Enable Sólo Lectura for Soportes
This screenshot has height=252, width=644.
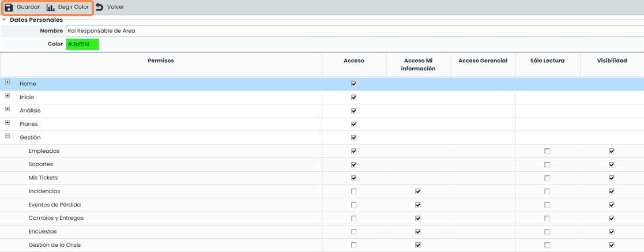click(547, 164)
